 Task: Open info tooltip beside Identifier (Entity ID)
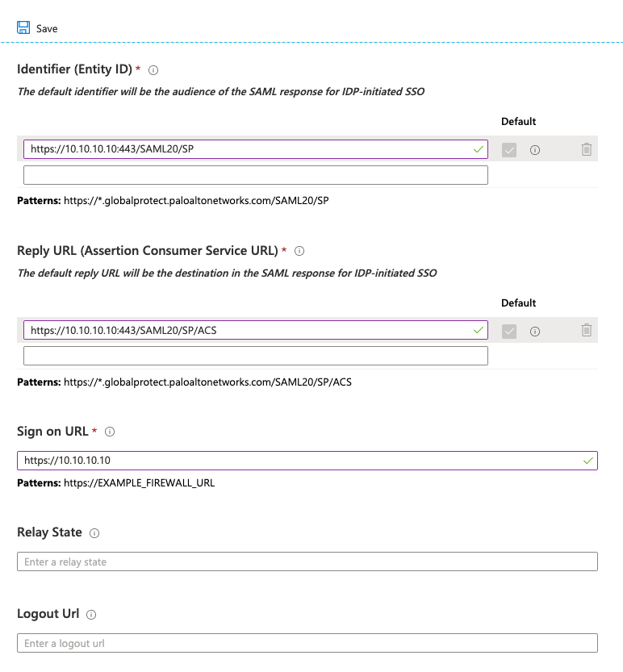point(153,70)
